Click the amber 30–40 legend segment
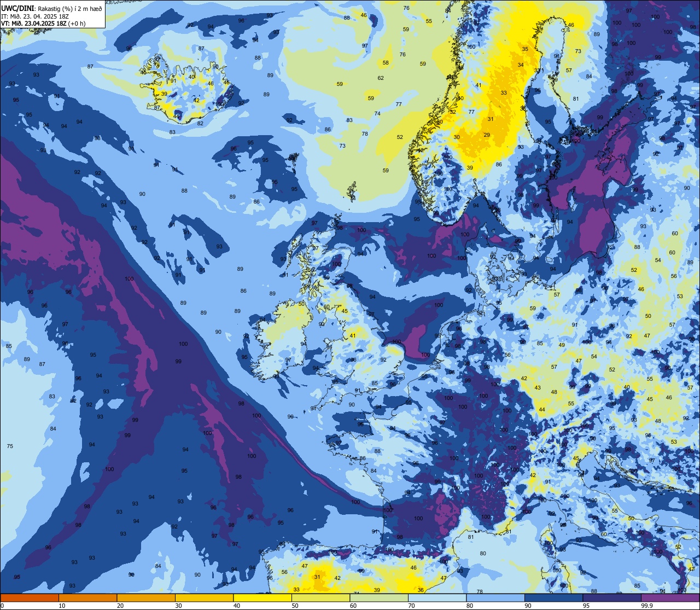Viewport: 700px width, 610px height. pos(205,597)
